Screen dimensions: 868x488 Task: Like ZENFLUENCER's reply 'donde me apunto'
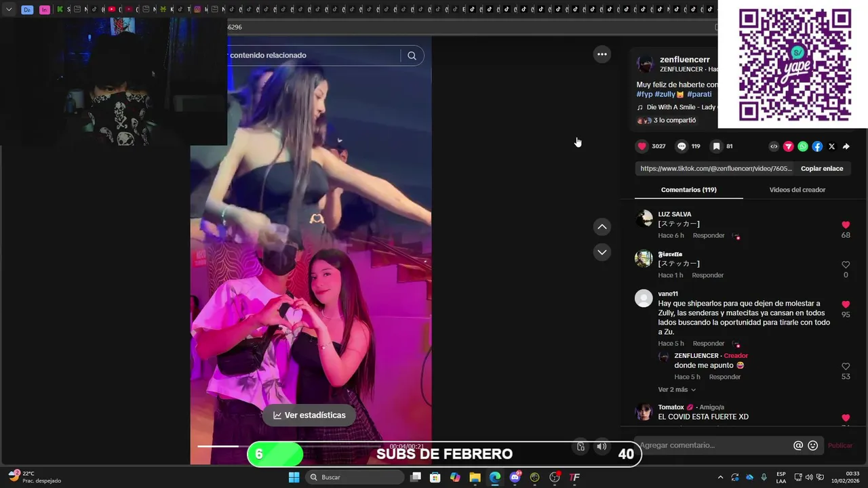point(846,367)
